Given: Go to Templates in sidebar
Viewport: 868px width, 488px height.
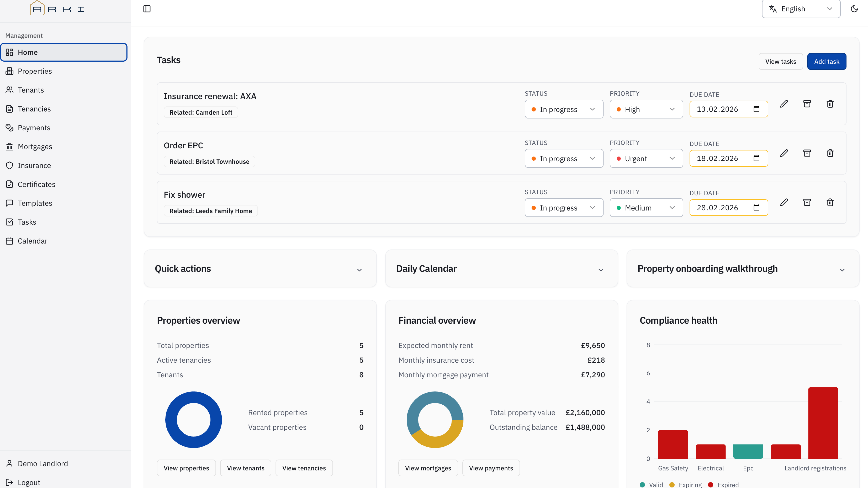Looking at the screenshot, I should 64,203.
